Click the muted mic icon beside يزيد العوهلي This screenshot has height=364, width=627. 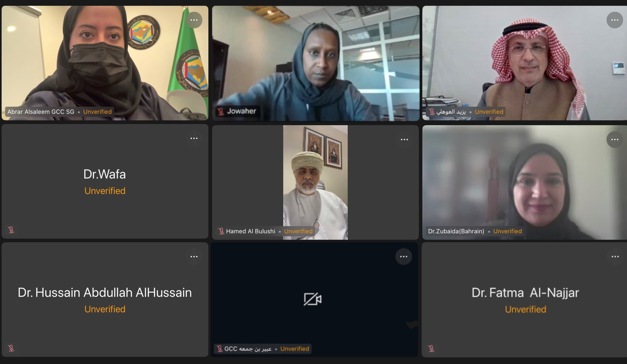431,112
